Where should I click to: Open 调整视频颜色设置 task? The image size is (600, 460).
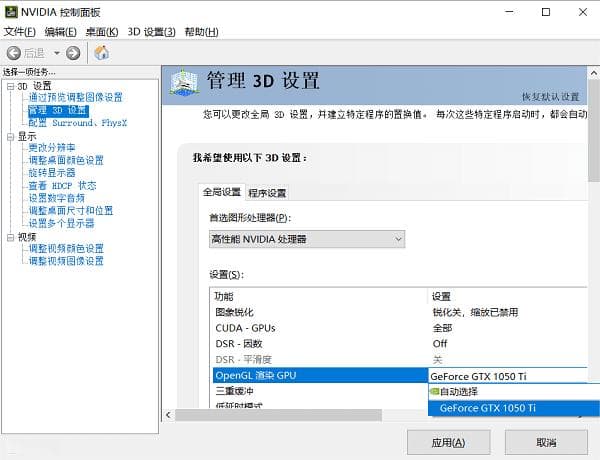(x=66, y=248)
